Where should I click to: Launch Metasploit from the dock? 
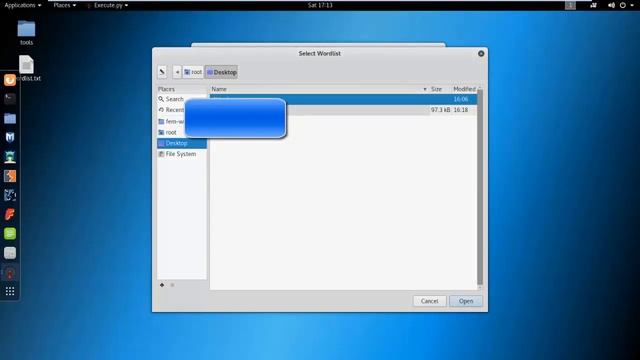pyautogui.click(x=10, y=138)
